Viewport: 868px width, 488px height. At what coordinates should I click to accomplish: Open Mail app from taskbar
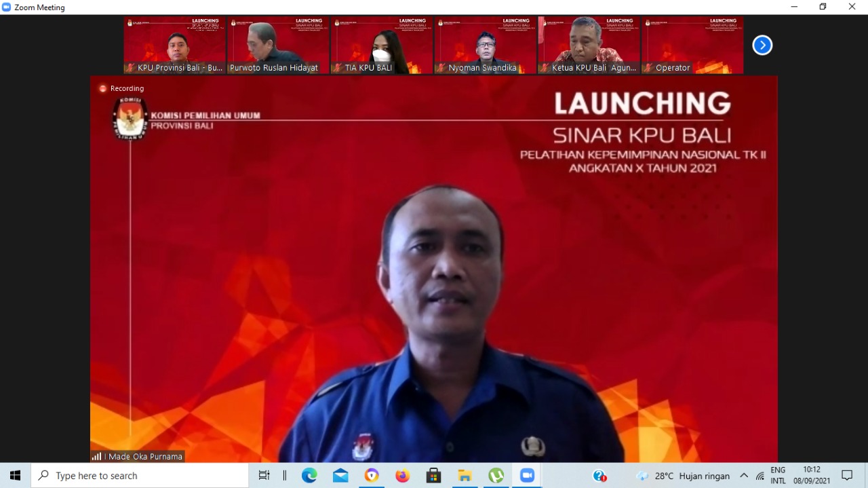[x=340, y=476]
